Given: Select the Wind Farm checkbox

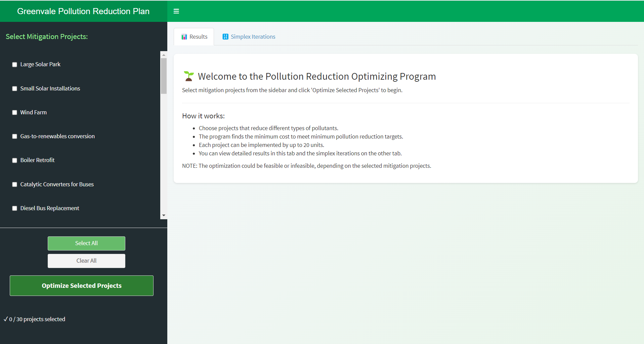Looking at the screenshot, I should [x=15, y=113].
